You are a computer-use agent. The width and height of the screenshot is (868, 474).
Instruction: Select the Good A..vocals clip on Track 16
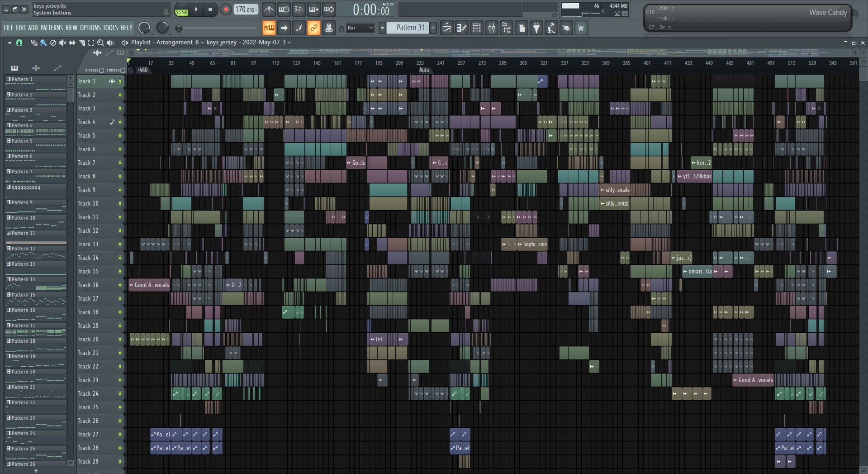[149, 285]
